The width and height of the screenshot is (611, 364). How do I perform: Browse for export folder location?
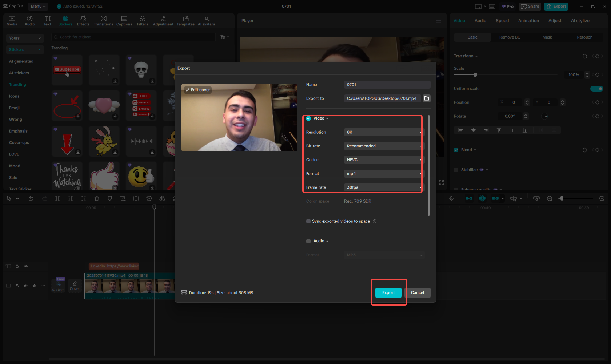pyautogui.click(x=427, y=98)
